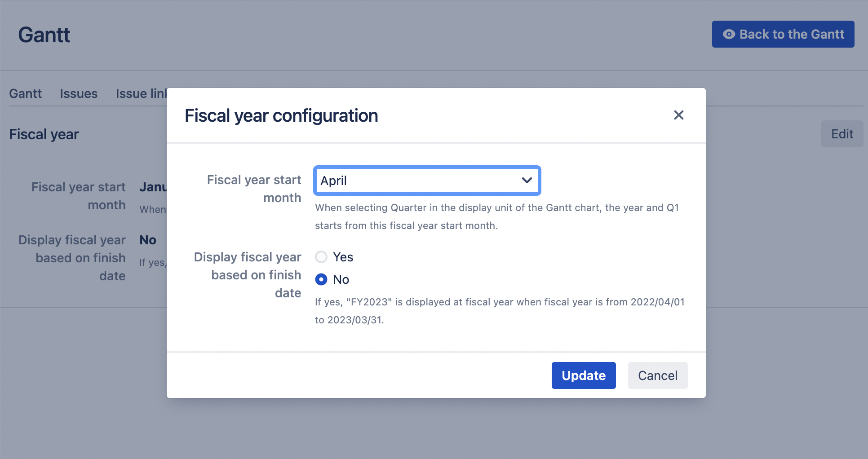
Task: Open the Fiscal year start month dropdown
Action: click(x=427, y=181)
